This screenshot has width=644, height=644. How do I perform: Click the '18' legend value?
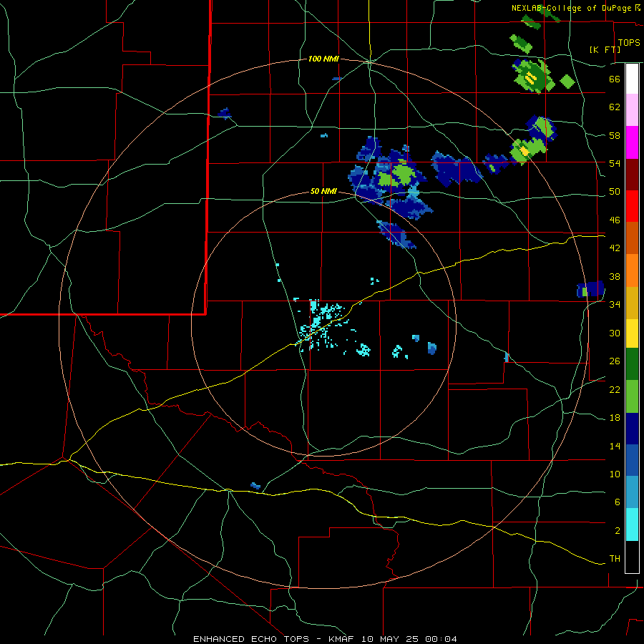click(615, 418)
